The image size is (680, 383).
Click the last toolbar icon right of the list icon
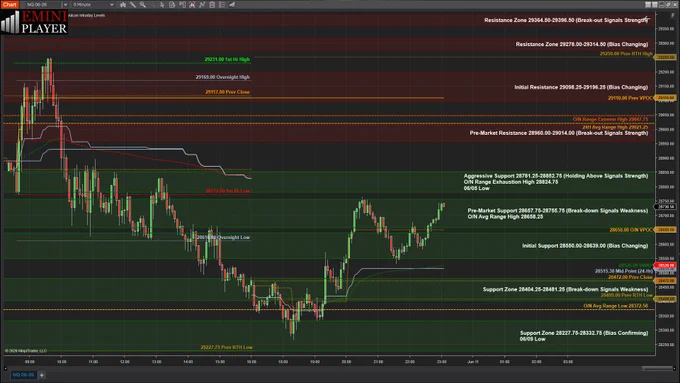(x=232, y=4)
